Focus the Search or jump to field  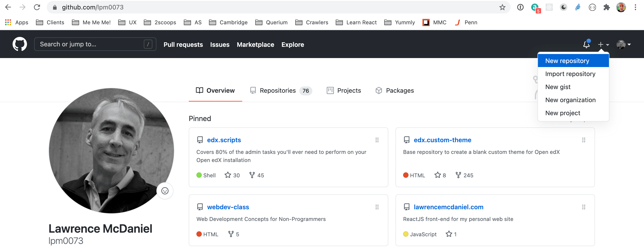point(95,44)
